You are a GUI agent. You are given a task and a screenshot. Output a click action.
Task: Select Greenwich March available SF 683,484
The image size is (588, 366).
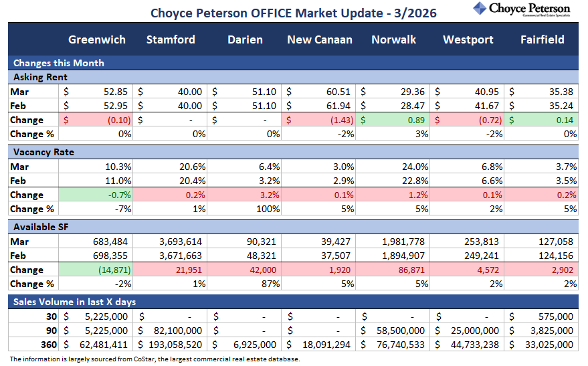(x=96, y=242)
